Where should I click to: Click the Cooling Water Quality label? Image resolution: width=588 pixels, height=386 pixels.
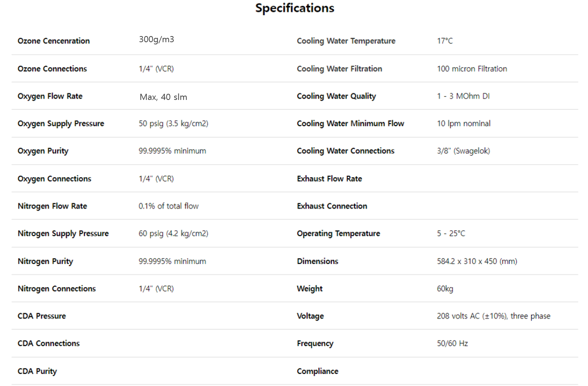(x=336, y=96)
